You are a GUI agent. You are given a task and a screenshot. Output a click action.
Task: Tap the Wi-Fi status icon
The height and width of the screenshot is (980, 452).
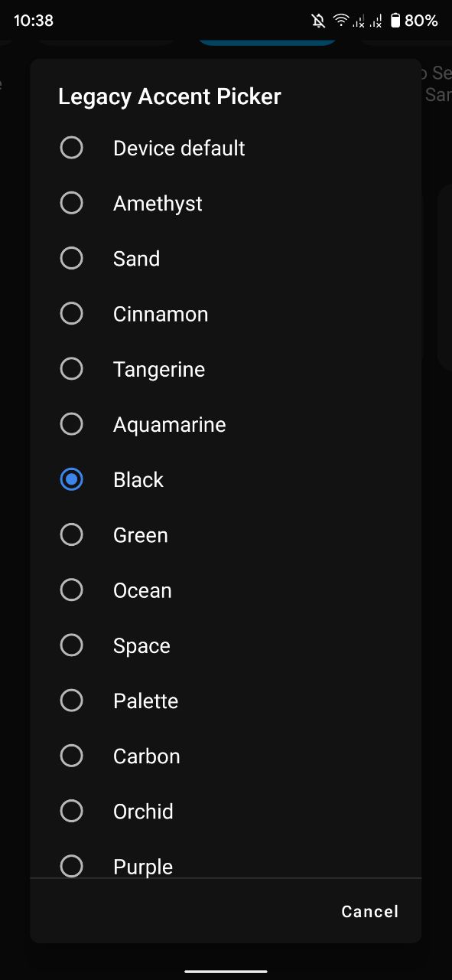341,21
